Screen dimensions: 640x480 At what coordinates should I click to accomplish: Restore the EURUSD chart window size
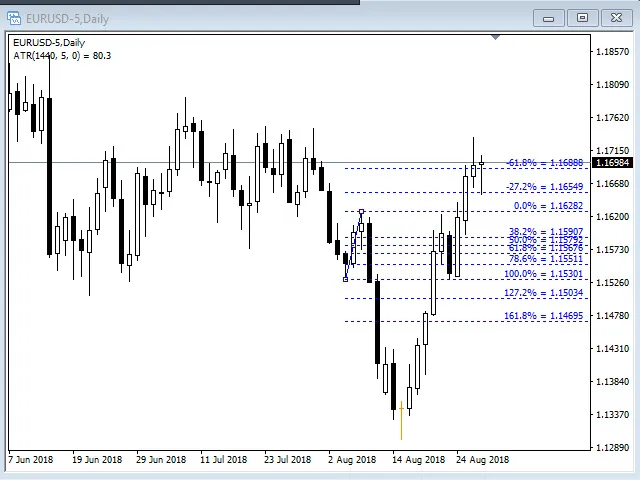pyautogui.click(x=582, y=18)
